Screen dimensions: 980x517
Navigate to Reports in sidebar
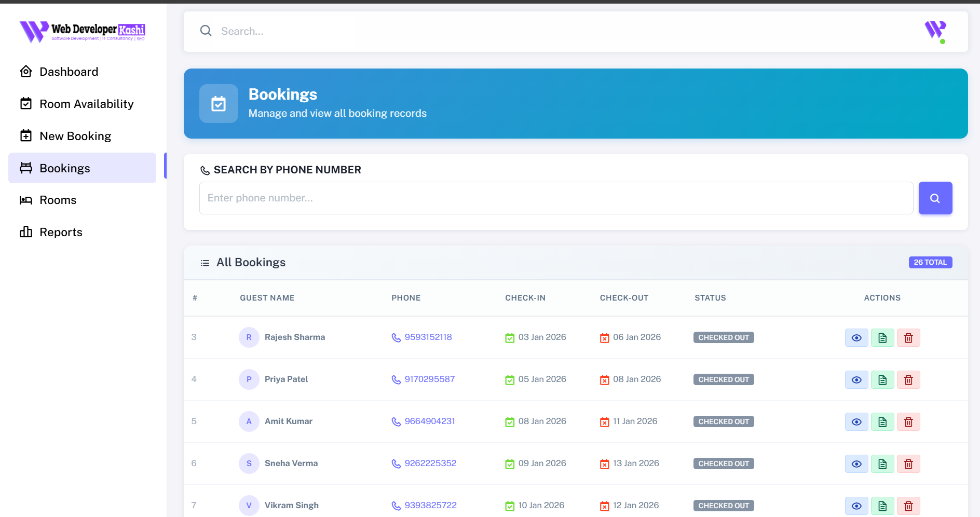[x=61, y=233]
